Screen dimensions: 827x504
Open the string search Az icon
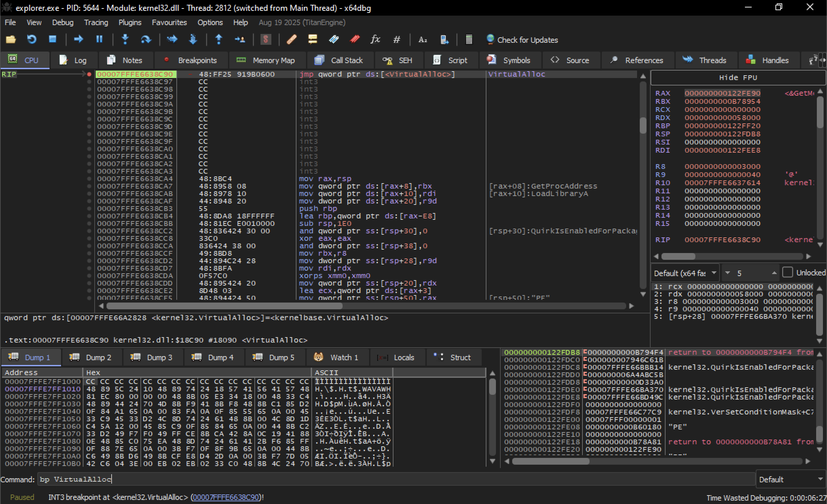click(x=423, y=39)
